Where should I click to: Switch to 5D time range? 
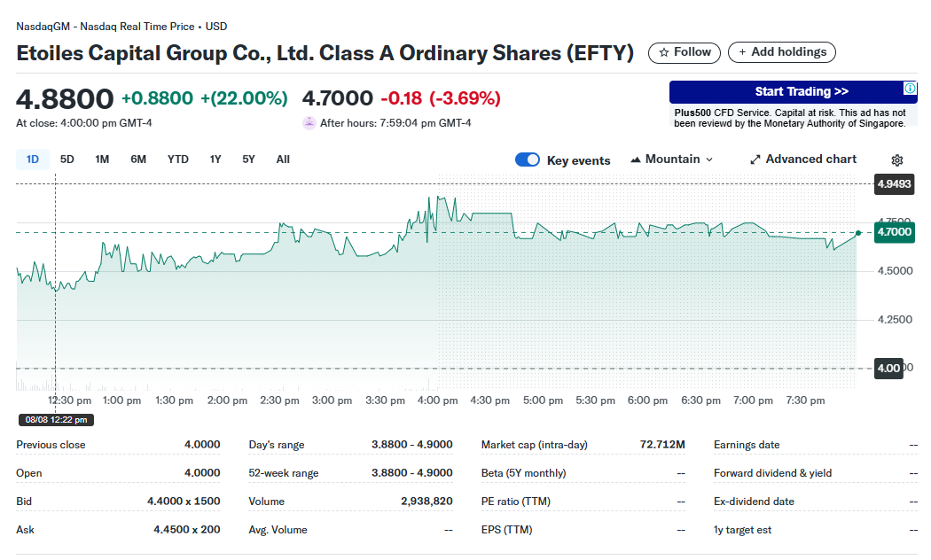click(67, 159)
